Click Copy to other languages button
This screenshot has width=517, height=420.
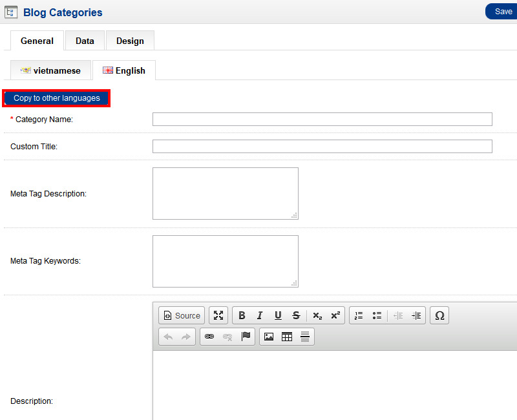point(57,98)
